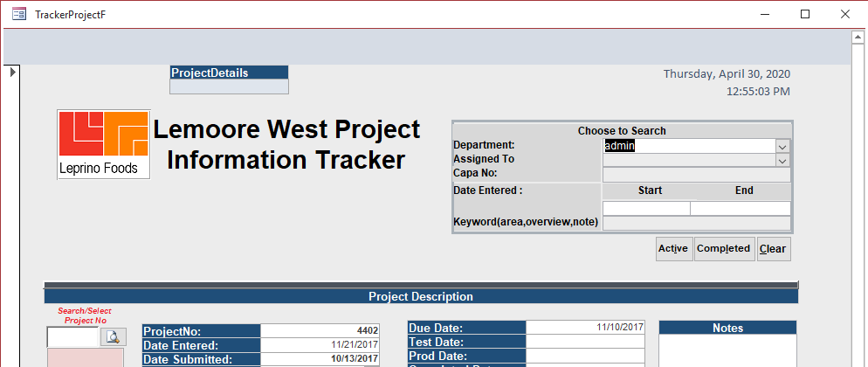Click the Department combo box field
This screenshot has width=868, height=367.
click(696, 146)
